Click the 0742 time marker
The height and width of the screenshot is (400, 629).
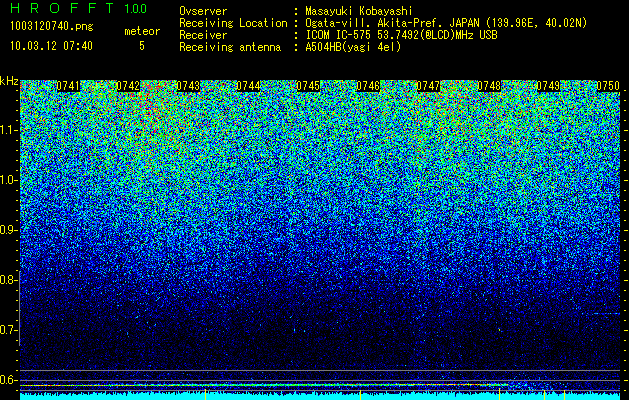(x=128, y=86)
